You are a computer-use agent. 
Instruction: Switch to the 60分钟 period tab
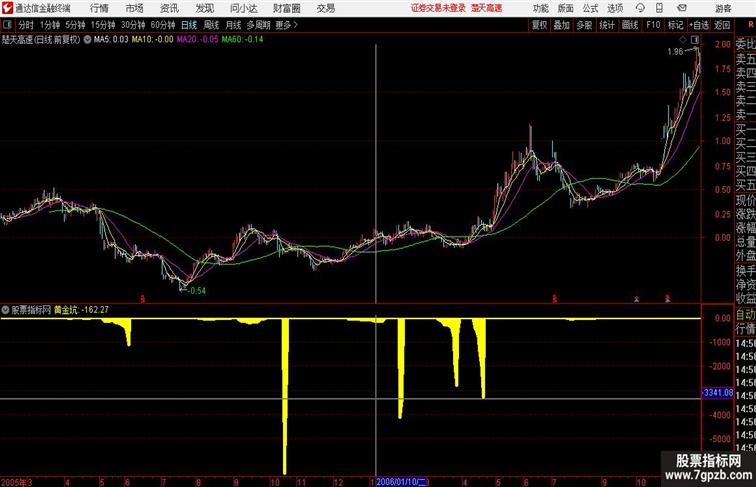(163, 25)
